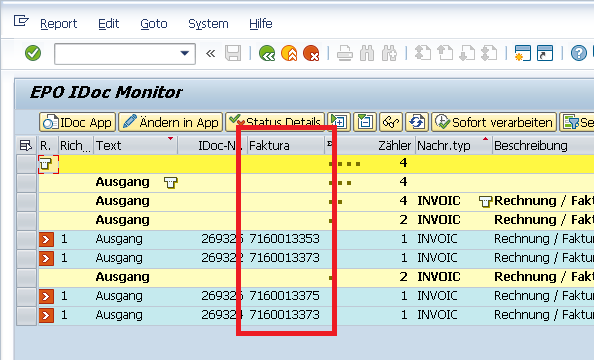Click the filter icon next to bold Ausgang

(x=170, y=183)
